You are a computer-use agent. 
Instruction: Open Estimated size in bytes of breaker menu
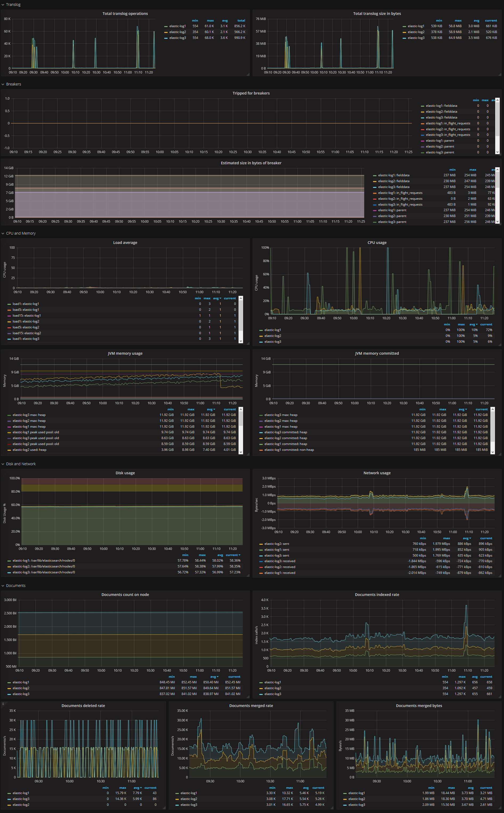[251, 163]
